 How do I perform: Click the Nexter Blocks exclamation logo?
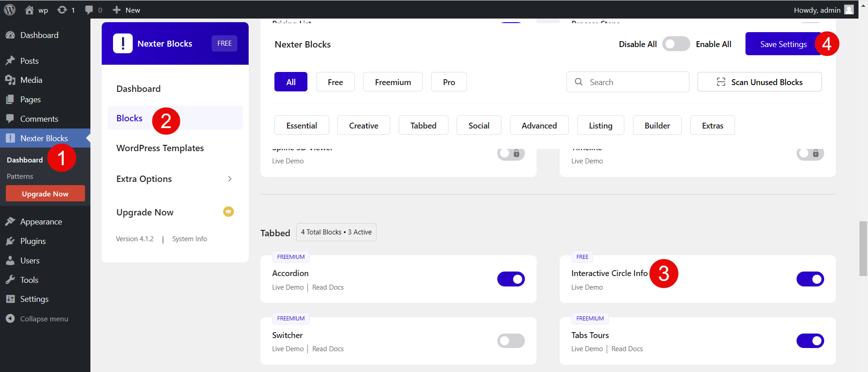(x=123, y=43)
